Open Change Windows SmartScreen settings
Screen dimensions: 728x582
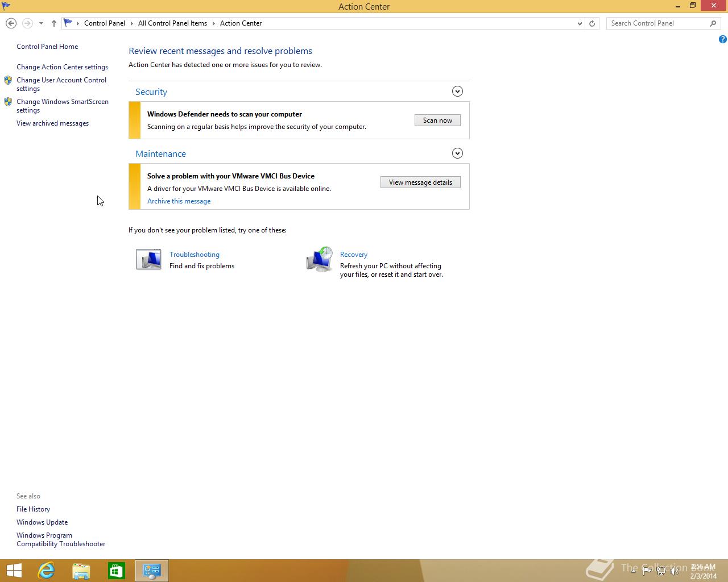pyautogui.click(x=63, y=106)
